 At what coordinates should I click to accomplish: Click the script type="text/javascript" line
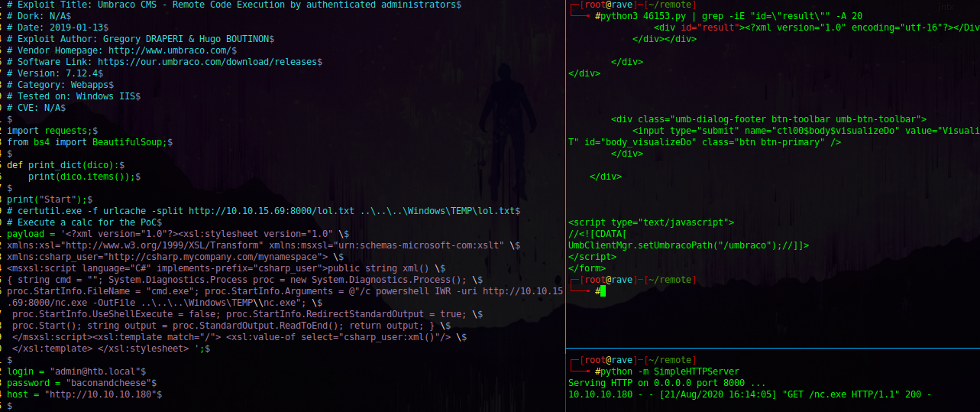[651, 222]
